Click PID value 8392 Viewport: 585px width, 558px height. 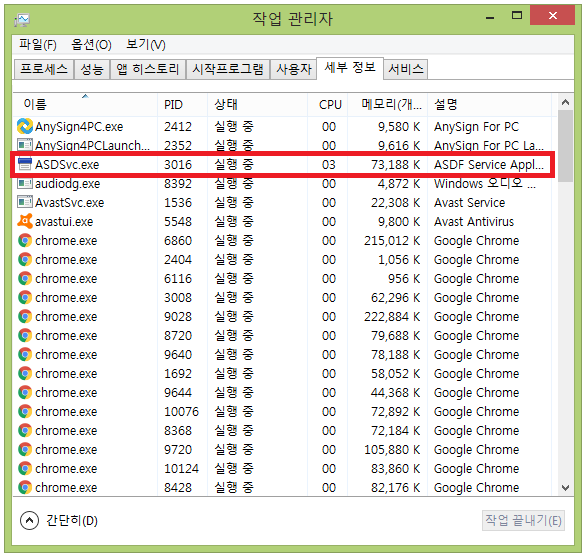pos(178,184)
